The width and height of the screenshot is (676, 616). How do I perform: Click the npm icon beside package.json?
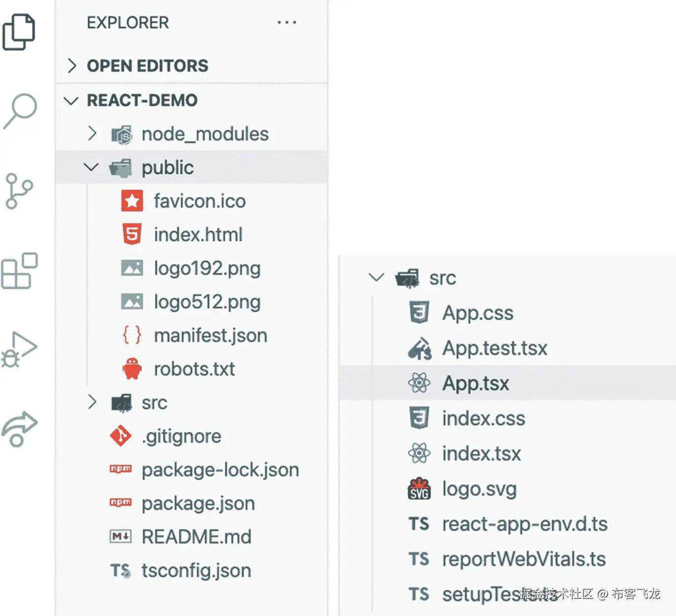coord(121,502)
